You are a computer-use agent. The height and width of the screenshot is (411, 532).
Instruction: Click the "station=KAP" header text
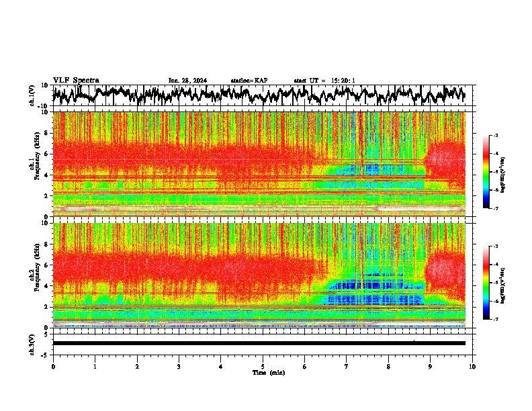pos(249,81)
